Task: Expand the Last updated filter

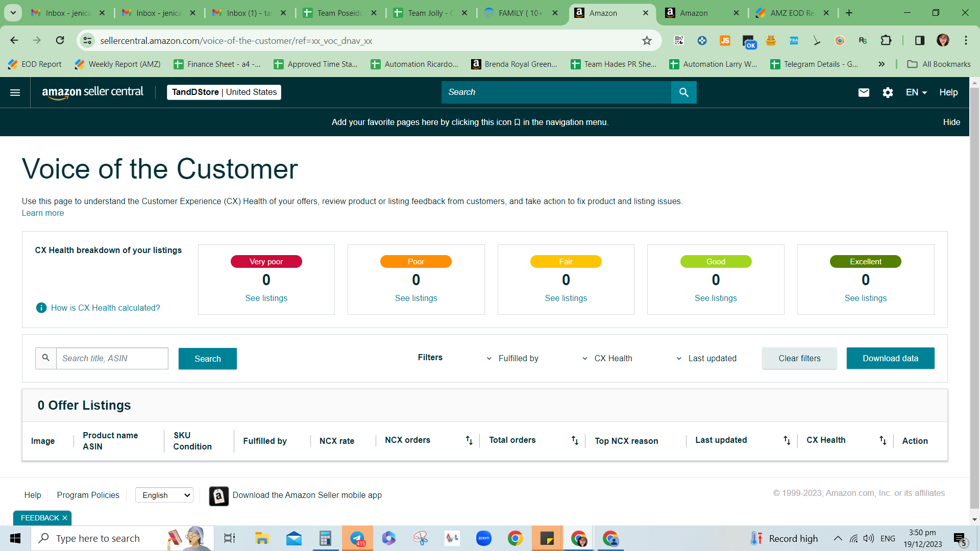Action: point(706,358)
